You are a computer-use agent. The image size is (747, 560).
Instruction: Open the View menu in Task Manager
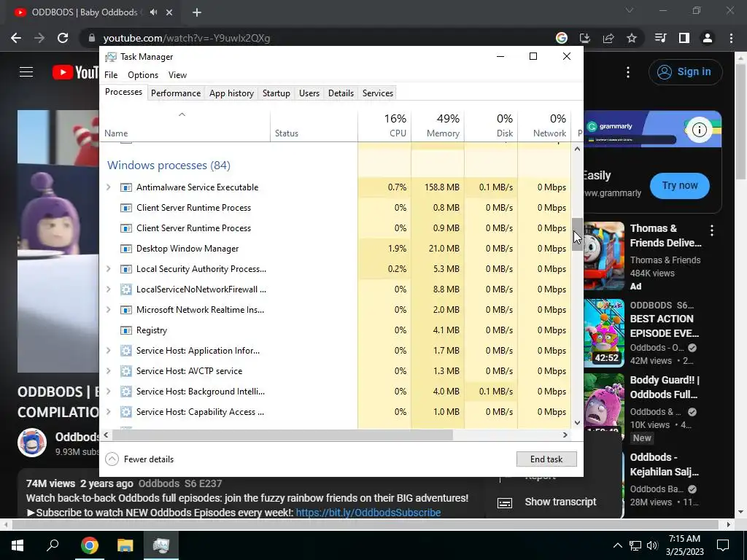pyautogui.click(x=177, y=75)
